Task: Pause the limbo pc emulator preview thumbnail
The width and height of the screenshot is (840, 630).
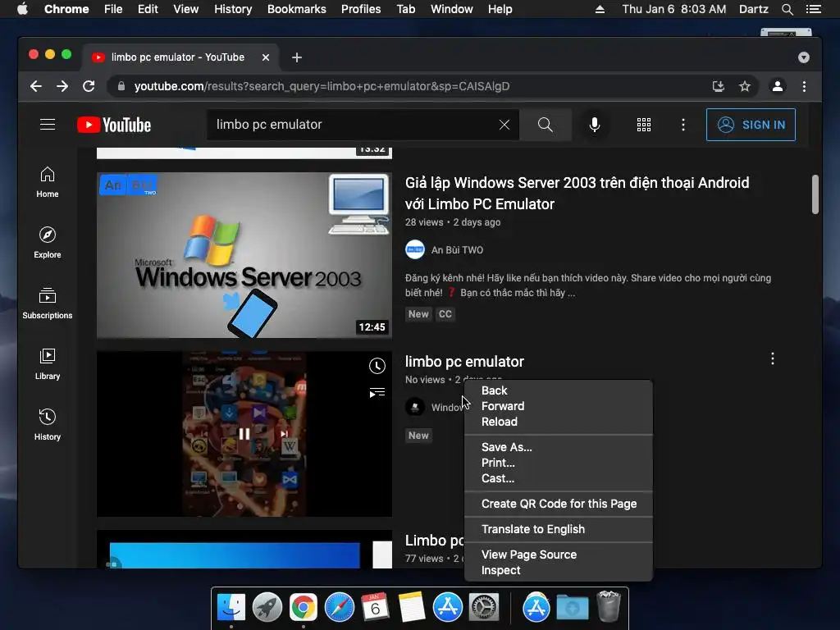Action: 244,434
